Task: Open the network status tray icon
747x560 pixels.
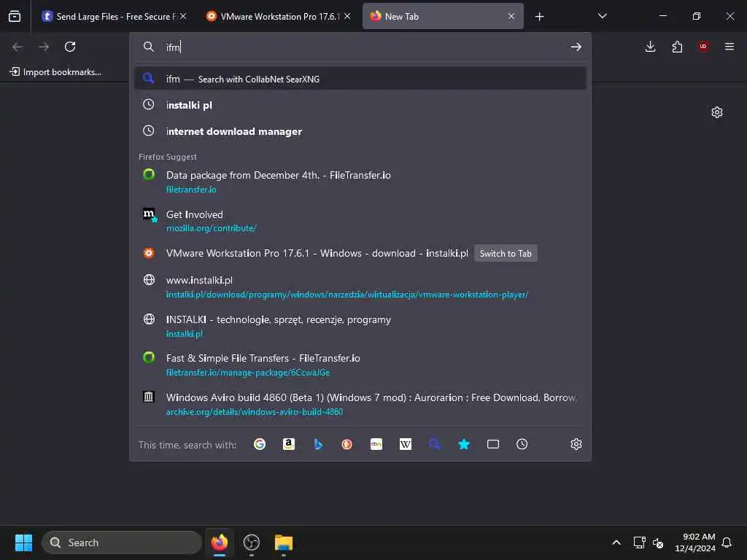Action: coord(639,542)
